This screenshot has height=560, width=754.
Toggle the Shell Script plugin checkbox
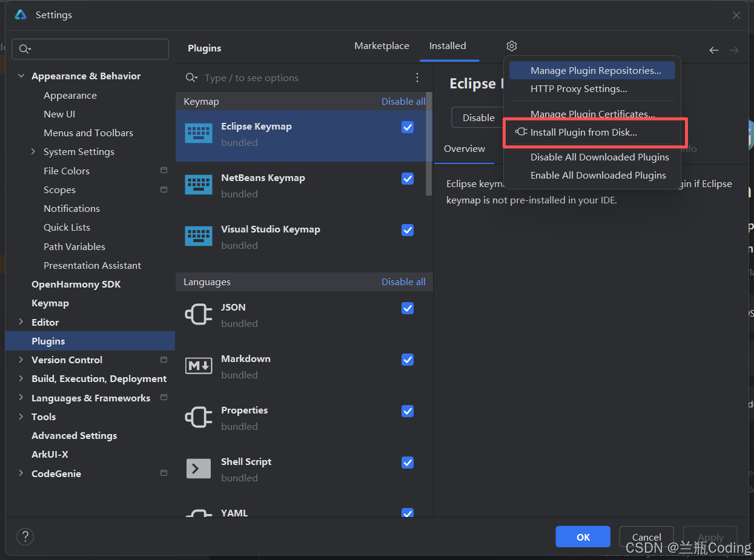pos(408,463)
